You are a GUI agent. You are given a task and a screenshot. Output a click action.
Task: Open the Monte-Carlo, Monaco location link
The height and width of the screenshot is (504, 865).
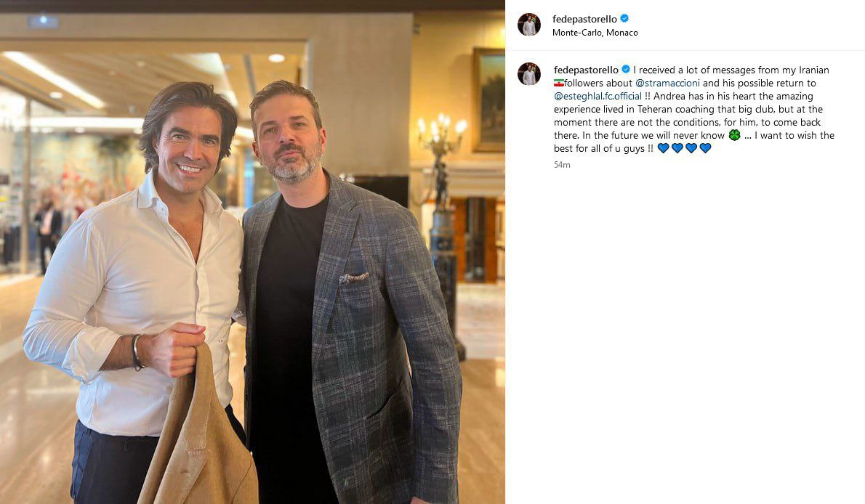(595, 33)
